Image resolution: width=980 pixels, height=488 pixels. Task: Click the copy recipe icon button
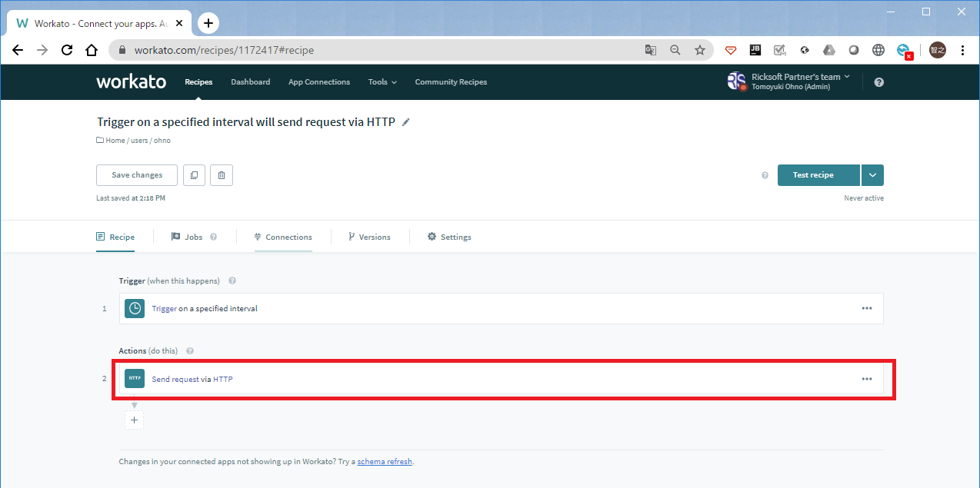pyautogui.click(x=194, y=175)
